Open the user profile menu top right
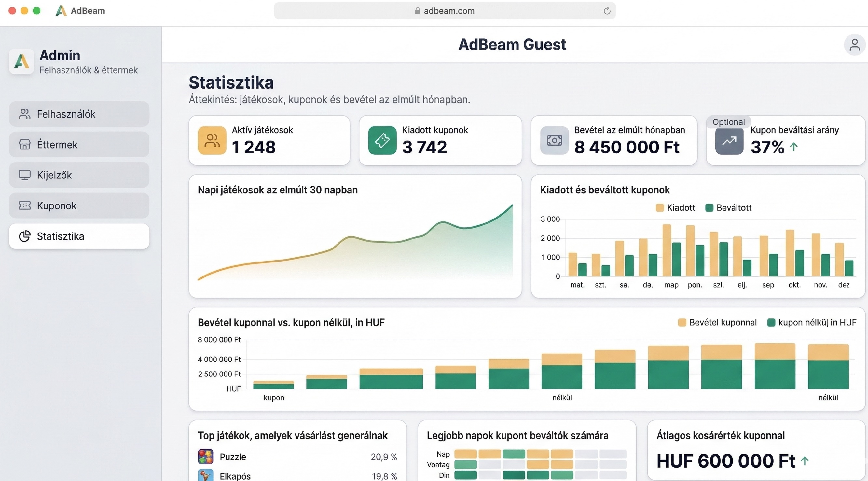868x481 pixels. pos(854,44)
